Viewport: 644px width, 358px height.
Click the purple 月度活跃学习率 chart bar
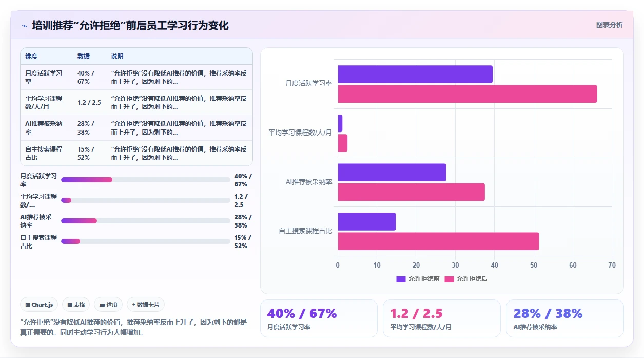[x=415, y=74]
